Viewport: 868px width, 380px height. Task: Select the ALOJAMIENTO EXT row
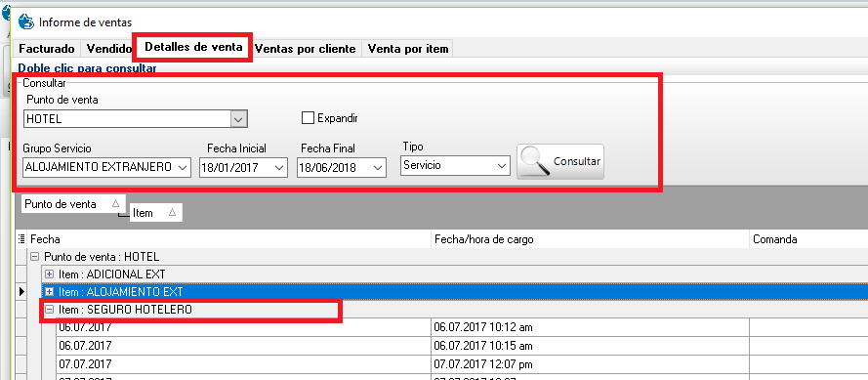454,291
